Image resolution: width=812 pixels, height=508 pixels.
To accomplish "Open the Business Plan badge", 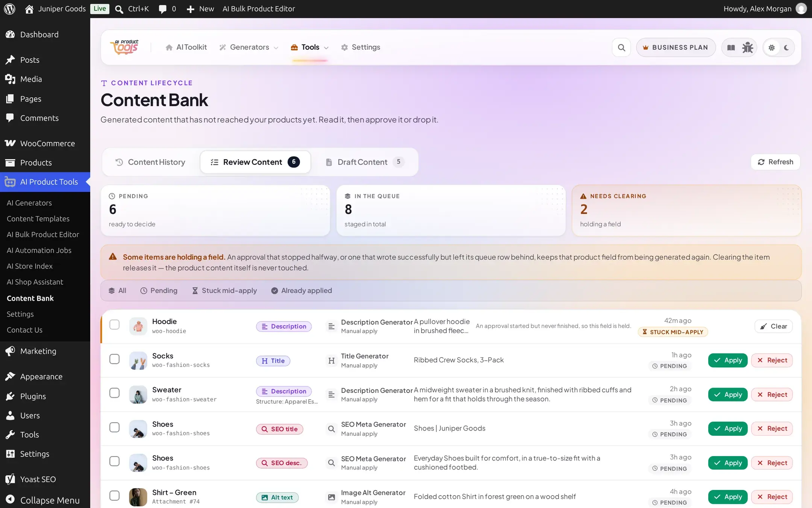I will point(676,47).
